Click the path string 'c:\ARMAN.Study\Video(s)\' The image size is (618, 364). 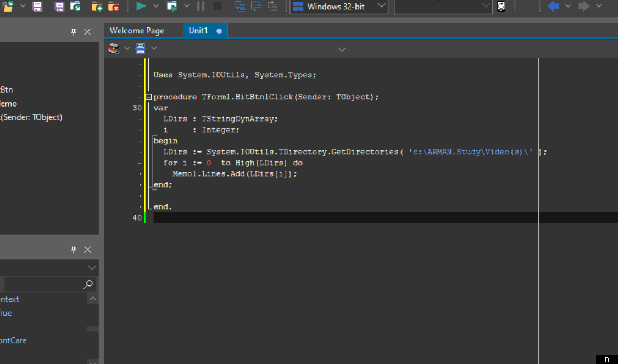(471, 152)
